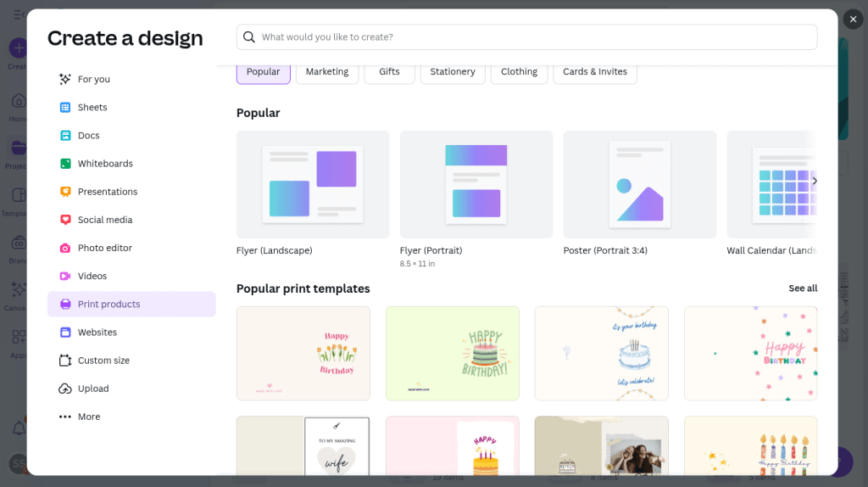Choose Sheets from the sidebar list

[131, 108]
